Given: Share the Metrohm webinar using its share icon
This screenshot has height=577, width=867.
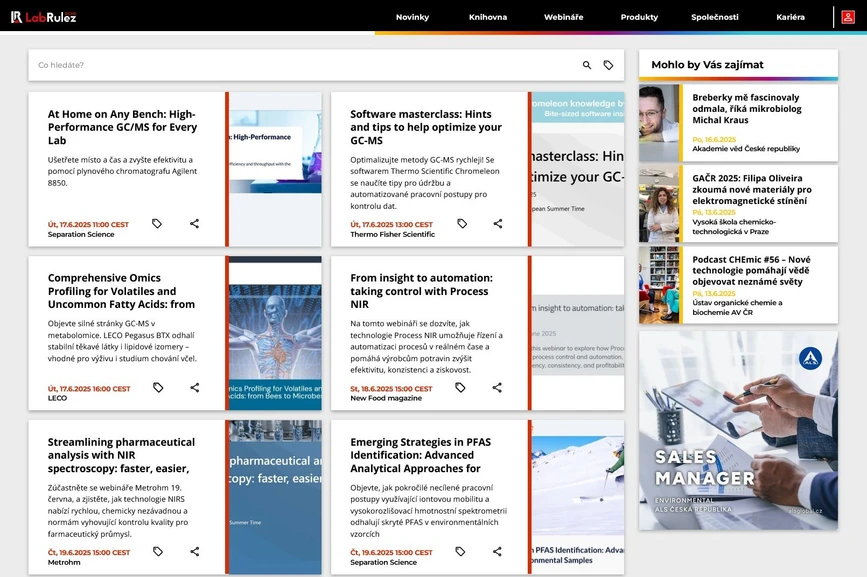Looking at the screenshot, I should click(193, 551).
